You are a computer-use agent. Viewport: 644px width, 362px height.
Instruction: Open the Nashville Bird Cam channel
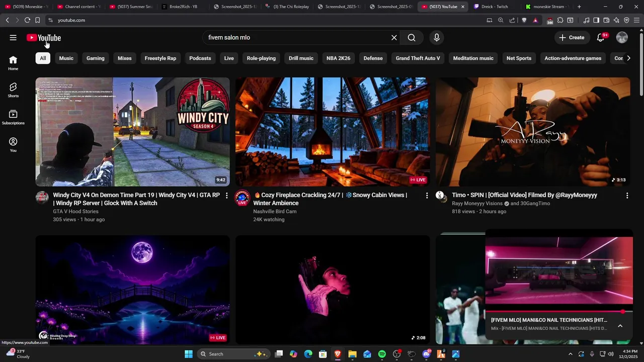coord(275,212)
